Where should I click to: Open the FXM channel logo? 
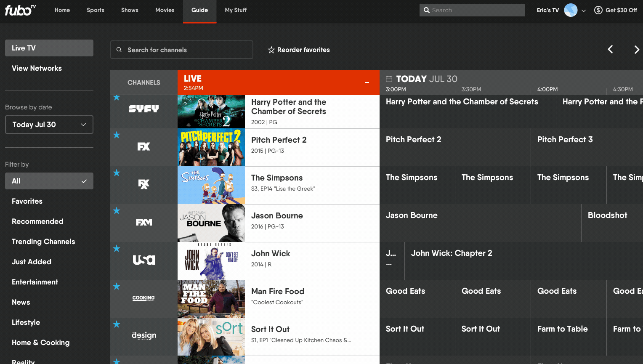pos(144,222)
